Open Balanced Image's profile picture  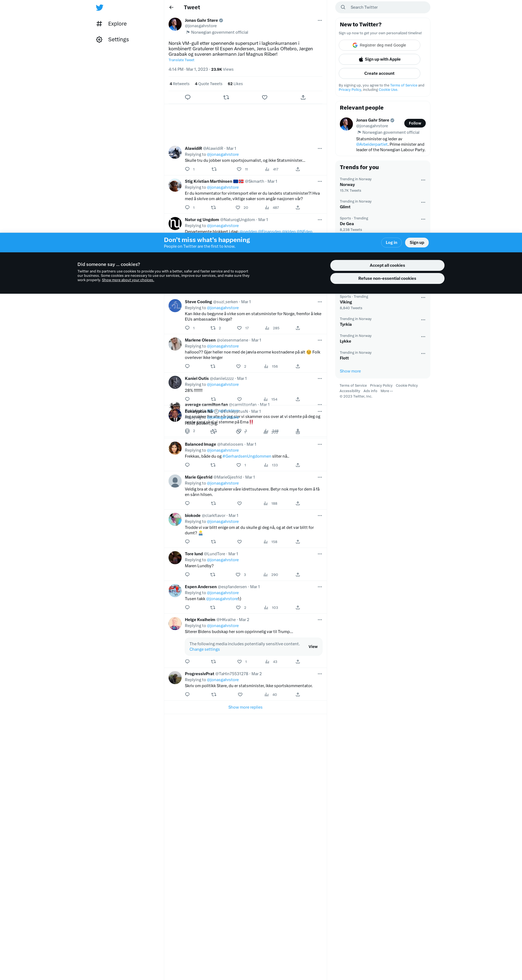tap(175, 448)
